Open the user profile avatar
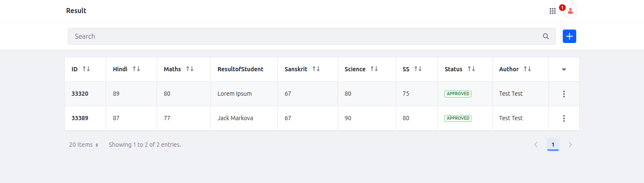 570,11
